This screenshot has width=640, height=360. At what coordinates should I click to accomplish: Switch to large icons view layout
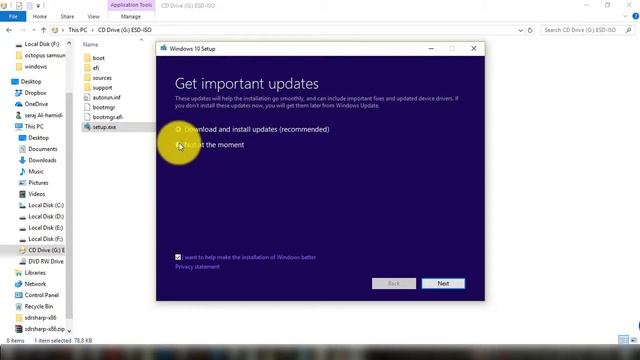pos(633,340)
